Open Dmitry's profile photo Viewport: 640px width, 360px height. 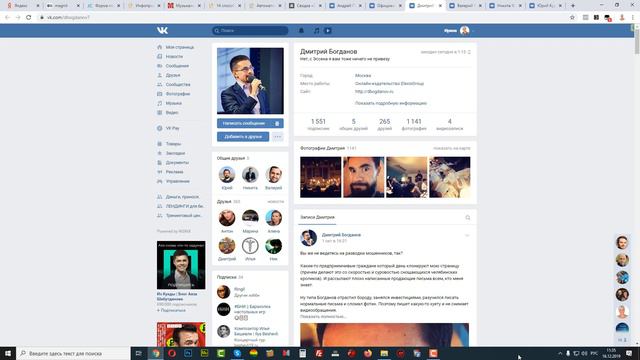click(x=250, y=81)
